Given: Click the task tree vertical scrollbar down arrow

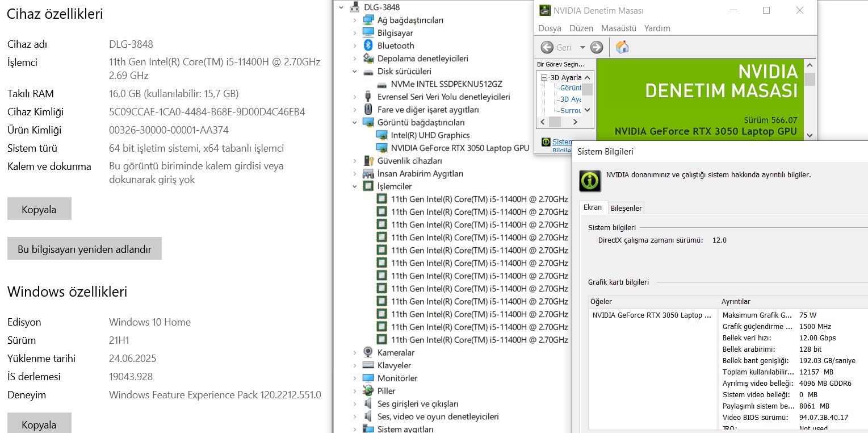Looking at the screenshot, I should [588, 110].
